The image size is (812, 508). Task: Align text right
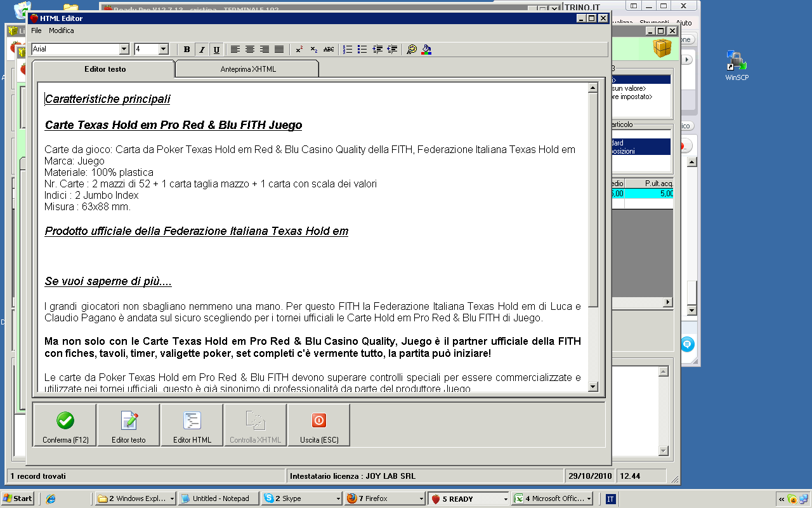tap(265, 50)
